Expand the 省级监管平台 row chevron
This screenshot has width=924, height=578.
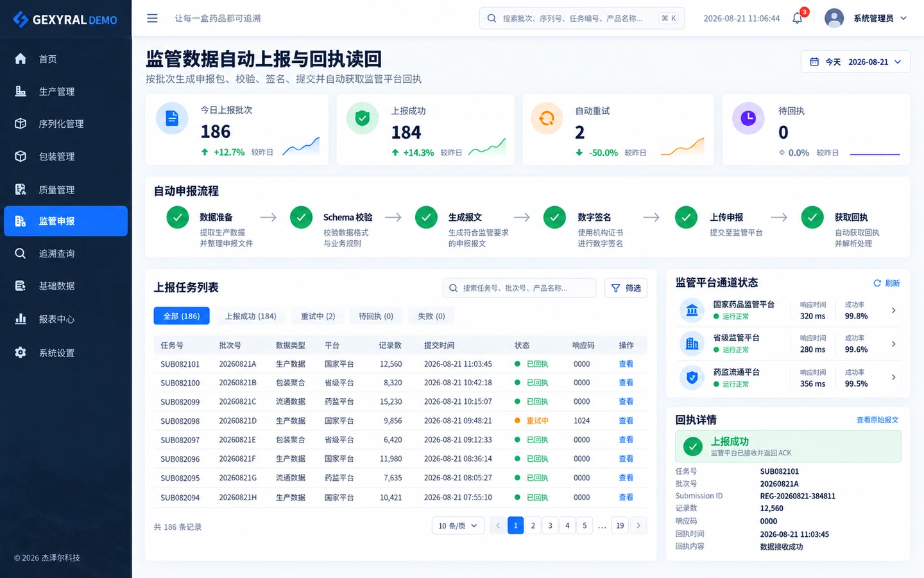tap(893, 344)
